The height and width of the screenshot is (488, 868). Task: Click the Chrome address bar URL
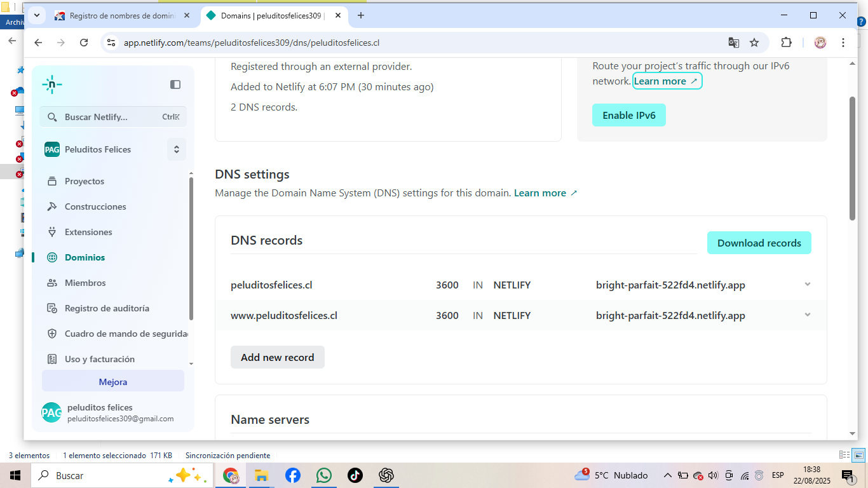252,43
